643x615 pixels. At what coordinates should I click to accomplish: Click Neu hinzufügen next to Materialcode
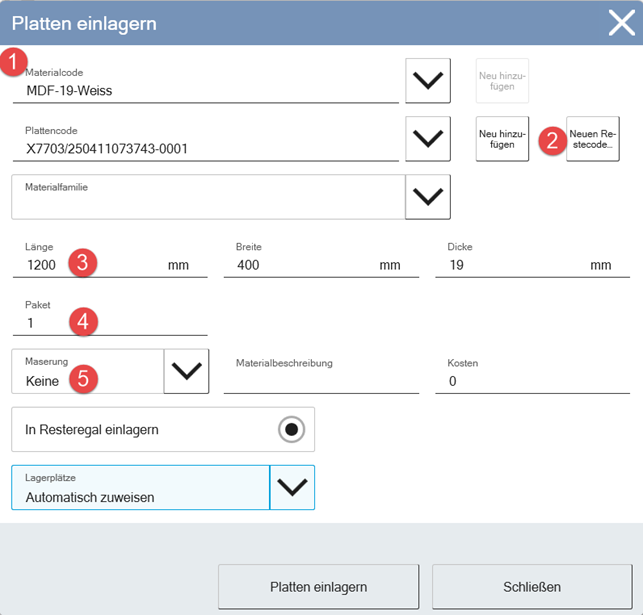[x=502, y=80]
